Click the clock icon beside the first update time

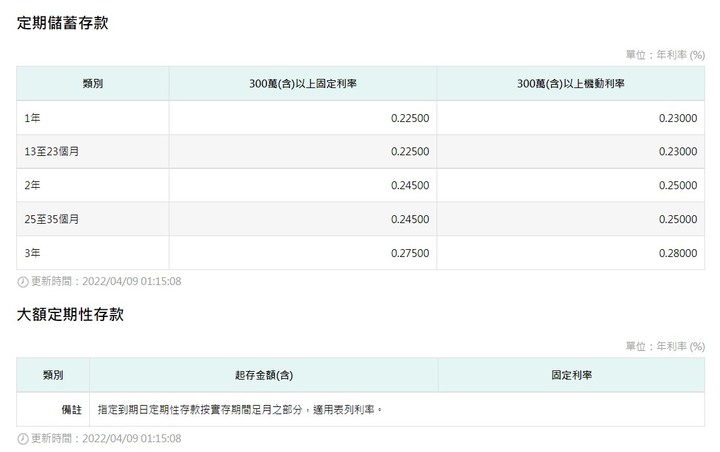coord(22,282)
